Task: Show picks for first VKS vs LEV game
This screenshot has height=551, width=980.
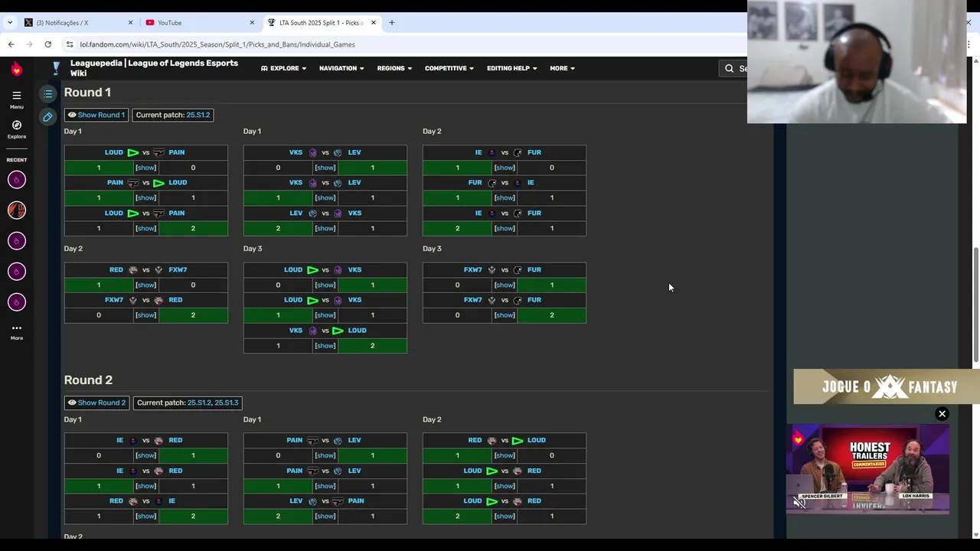Action: (x=325, y=168)
